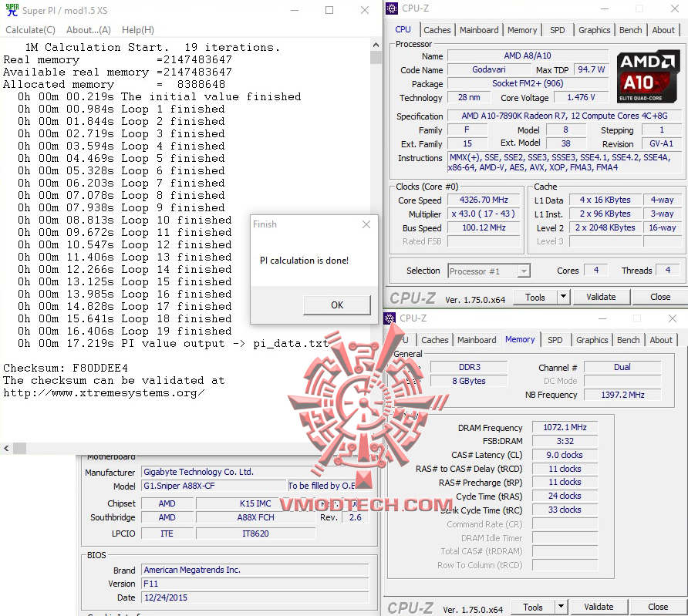The height and width of the screenshot is (616, 688).
Task: Click the lower CPU-Z window title icon
Action: click(x=390, y=318)
